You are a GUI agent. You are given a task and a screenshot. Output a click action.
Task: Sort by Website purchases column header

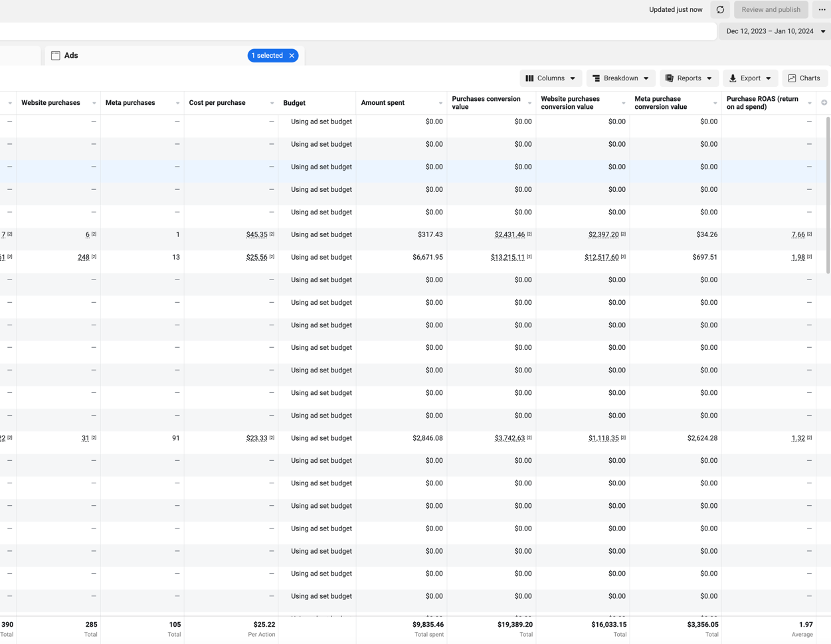point(50,103)
